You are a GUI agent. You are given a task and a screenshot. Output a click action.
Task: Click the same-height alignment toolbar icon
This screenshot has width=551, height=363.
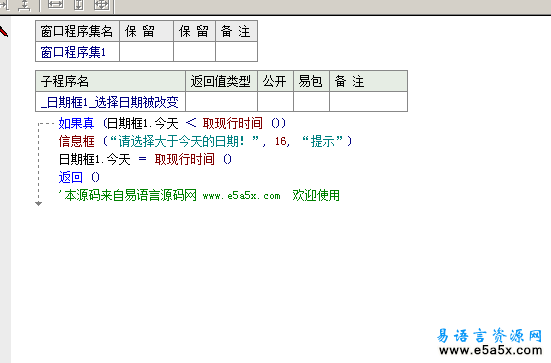coord(79,5)
